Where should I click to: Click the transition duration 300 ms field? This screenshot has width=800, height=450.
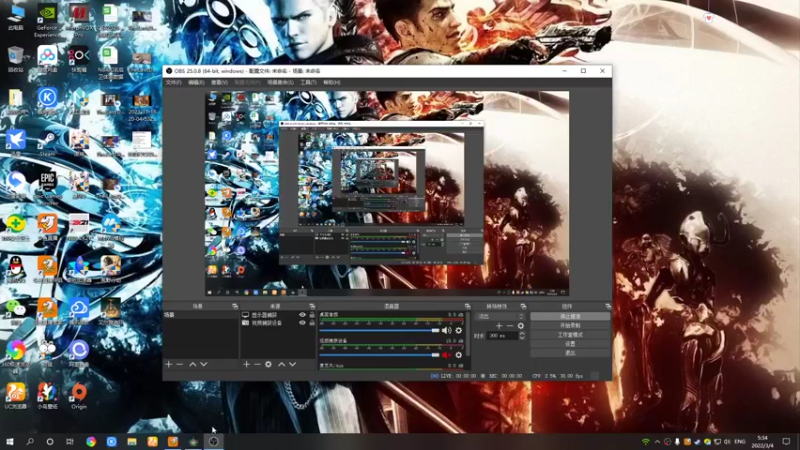pyautogui.click(x=503, y=336)
